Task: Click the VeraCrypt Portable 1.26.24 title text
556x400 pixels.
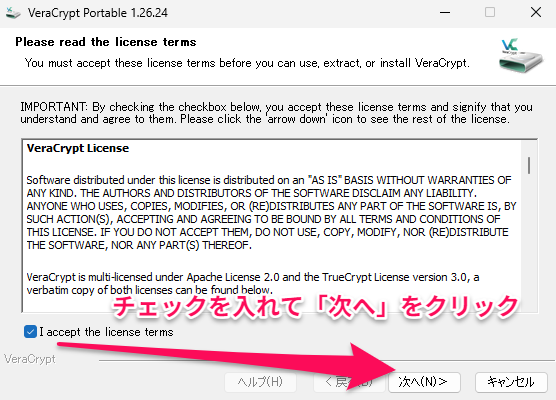Action: tap(98, 13)
